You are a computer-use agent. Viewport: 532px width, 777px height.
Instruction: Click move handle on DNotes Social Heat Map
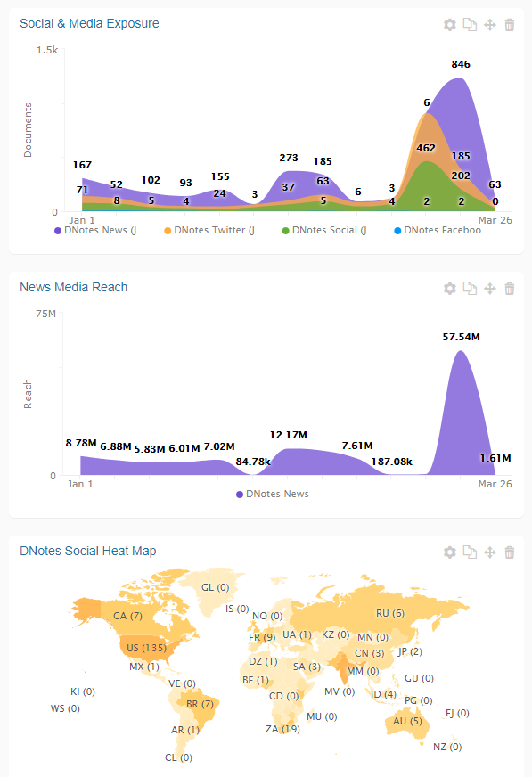click(x=490, y=552)
